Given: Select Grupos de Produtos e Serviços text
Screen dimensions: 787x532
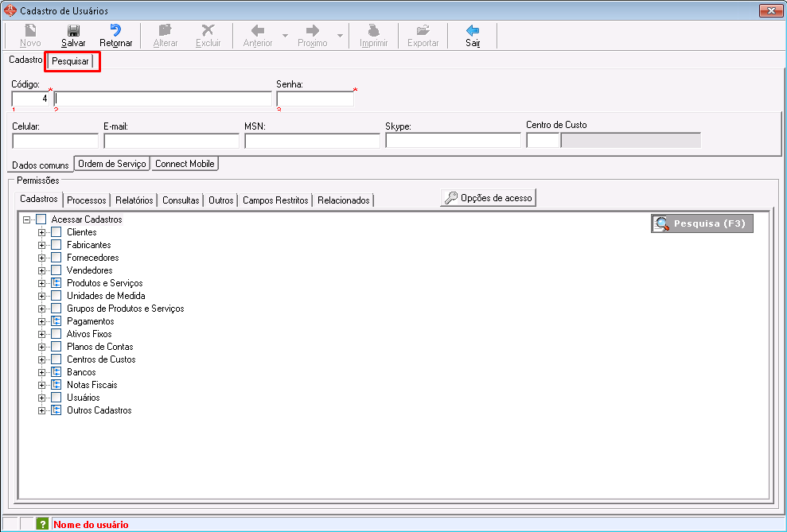Looking at the screenshot, I should (x=126, y=309).
